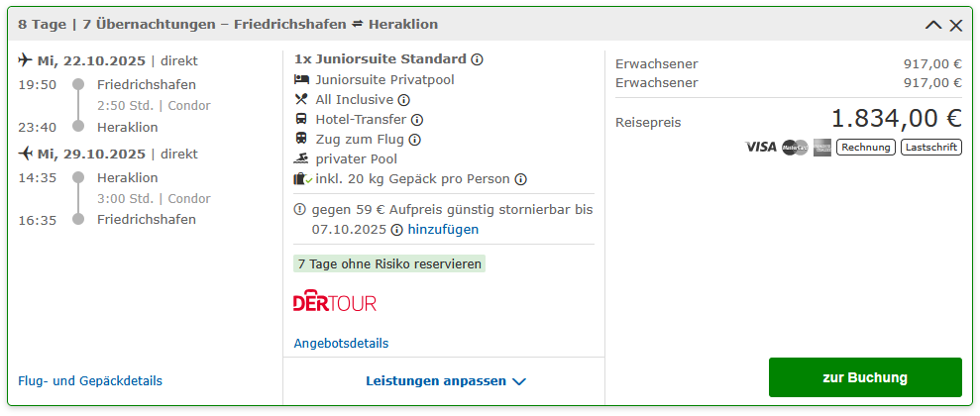The width and height of the screenshot is (980, 416).
Task: Open Flug- und Gepäckdetails link
Action: pos(90,381)
